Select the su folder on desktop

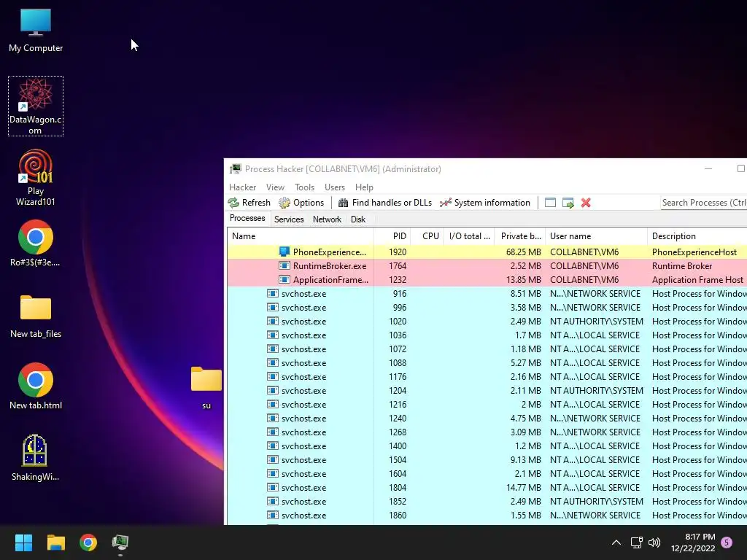(x=206, y=388)
